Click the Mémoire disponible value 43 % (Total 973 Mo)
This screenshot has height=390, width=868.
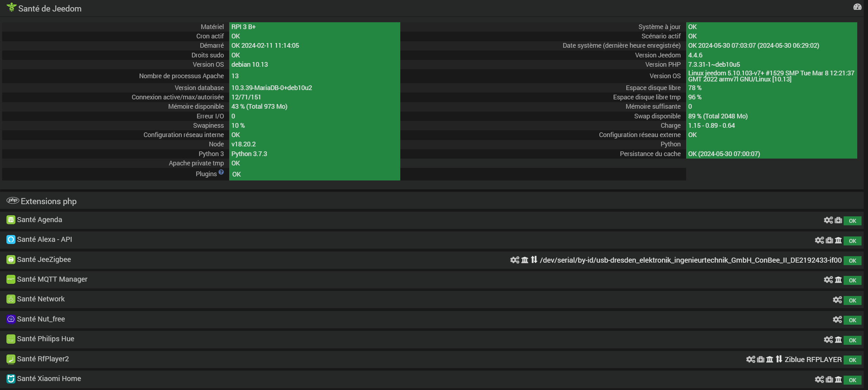coord(259,107)
